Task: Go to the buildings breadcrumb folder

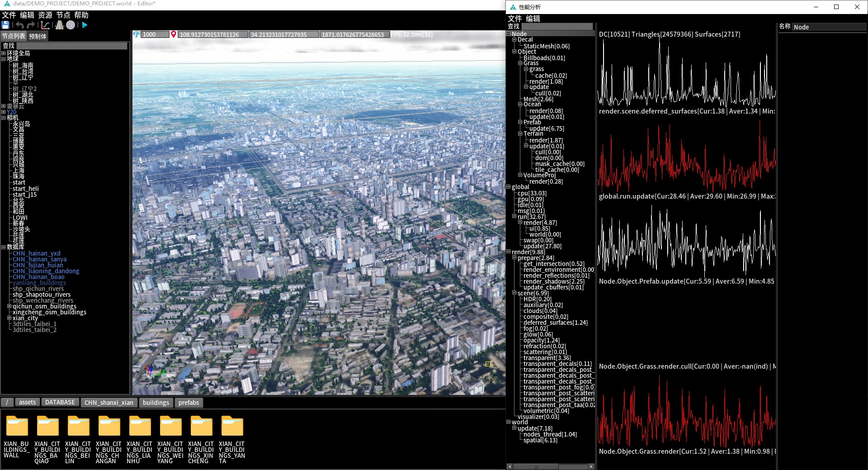Action: pyautogui.click(x=156, y=402)
